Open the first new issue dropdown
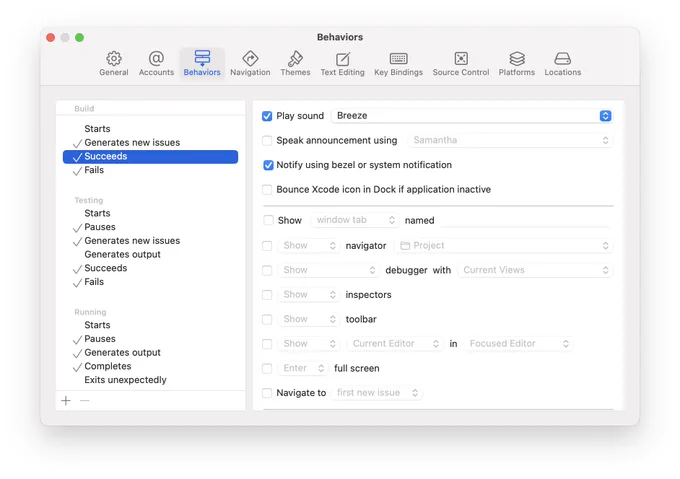The width and height of the screenshot is (680, 479). (x=377, y=393)
